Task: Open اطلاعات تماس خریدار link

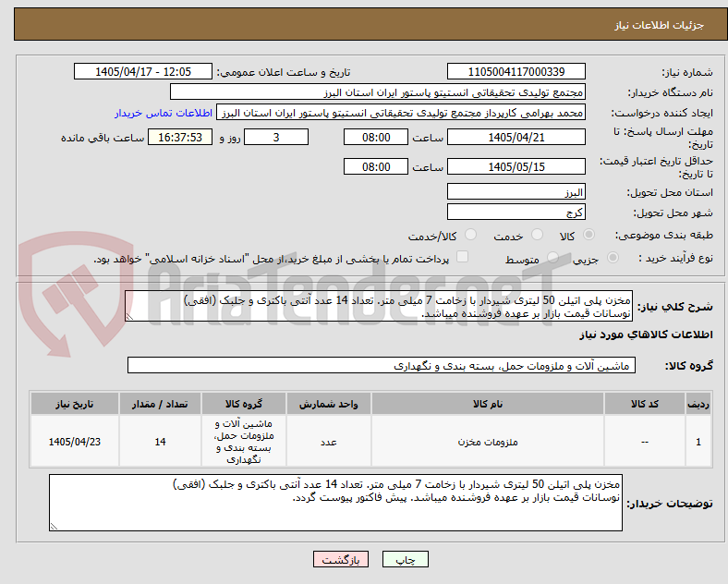Action: [164, 113]
